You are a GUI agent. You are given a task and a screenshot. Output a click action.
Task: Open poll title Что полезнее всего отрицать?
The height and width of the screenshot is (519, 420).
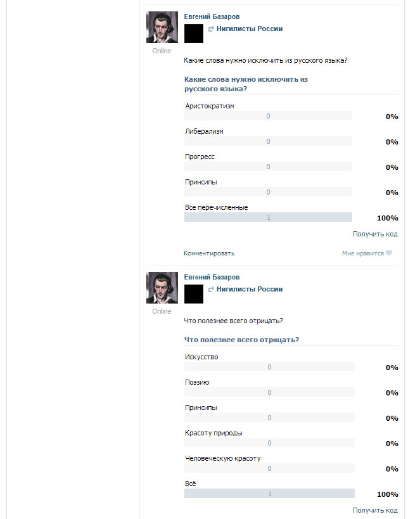(241, 340)
